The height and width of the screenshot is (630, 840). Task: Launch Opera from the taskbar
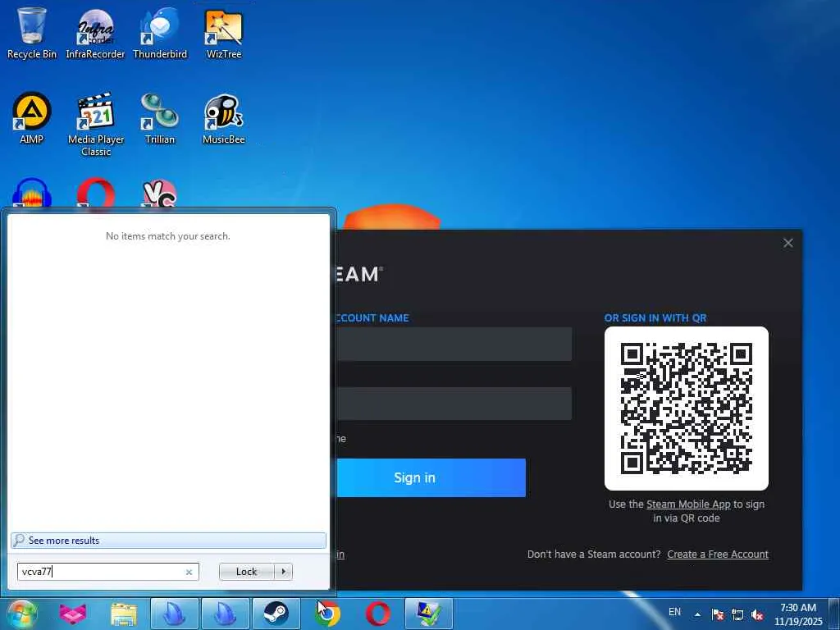[x=377, y=614]
